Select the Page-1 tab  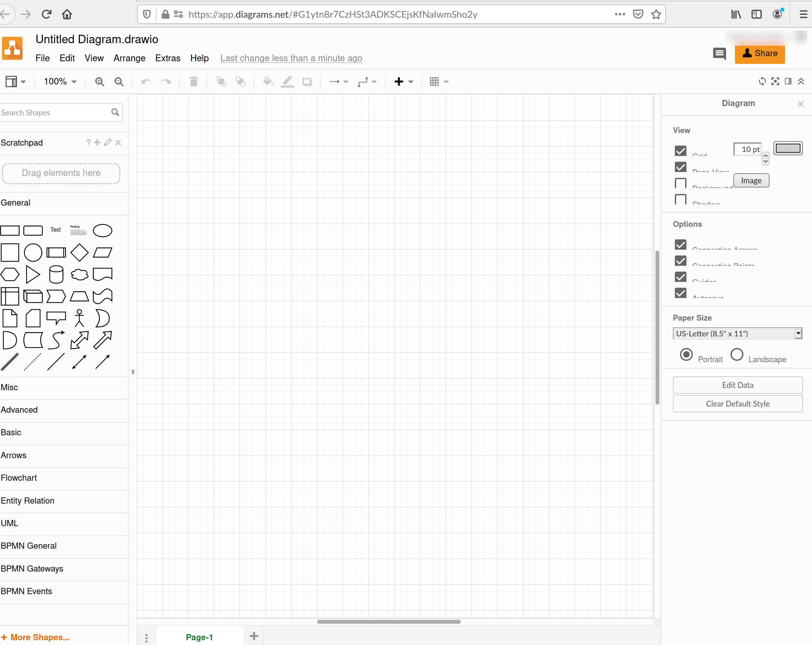(x=199, y=637)
